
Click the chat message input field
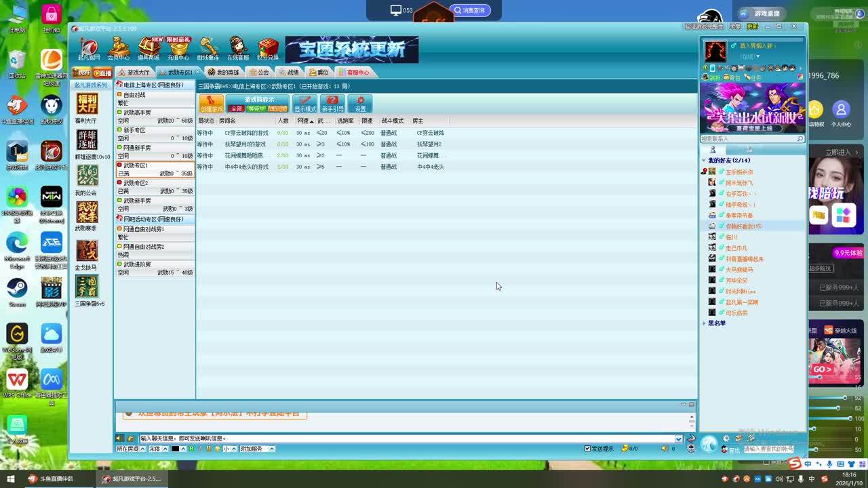point(407,439)
